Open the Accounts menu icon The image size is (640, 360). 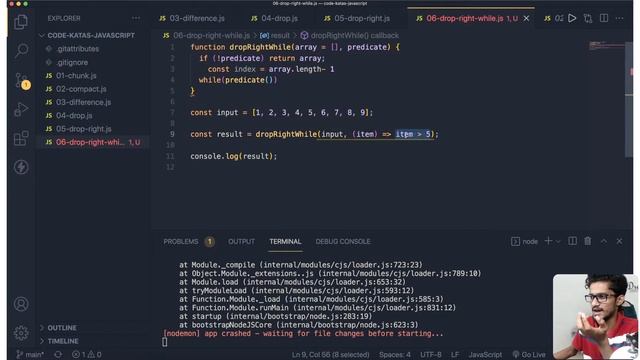21,304
